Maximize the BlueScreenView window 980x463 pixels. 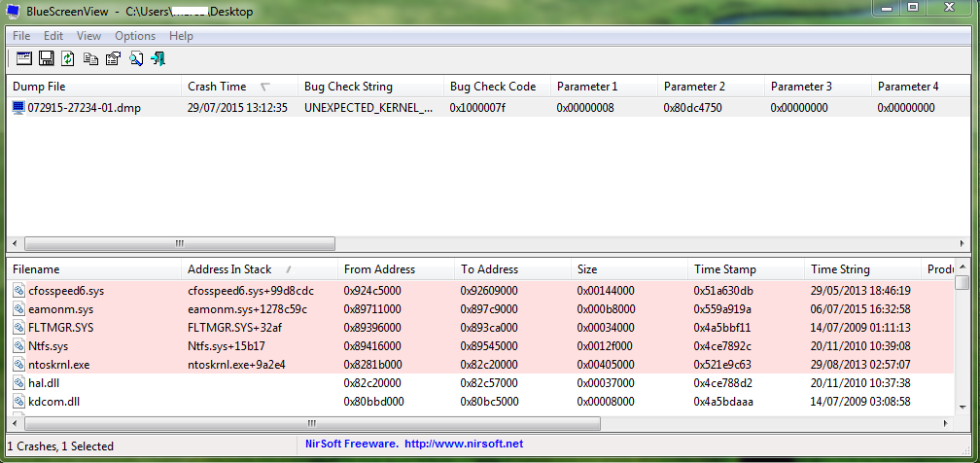coord(913,8)
